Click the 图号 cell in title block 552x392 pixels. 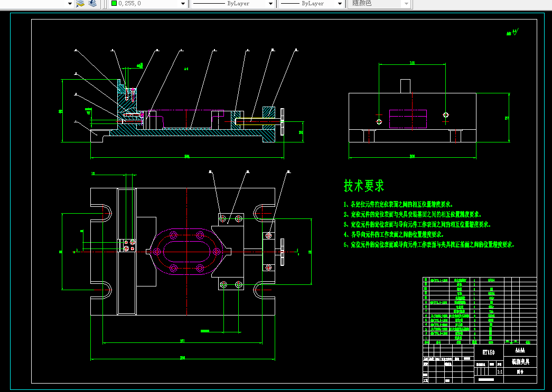click(520, 371)
